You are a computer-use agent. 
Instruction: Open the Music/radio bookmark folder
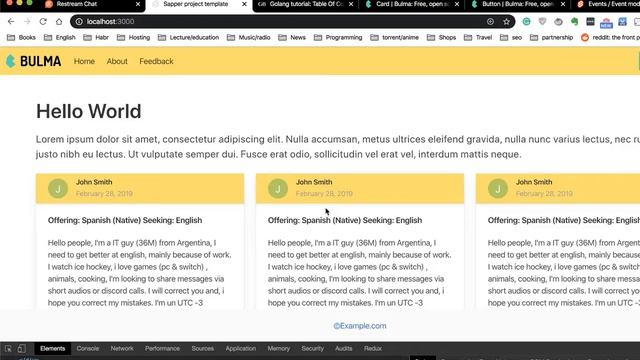249,38
